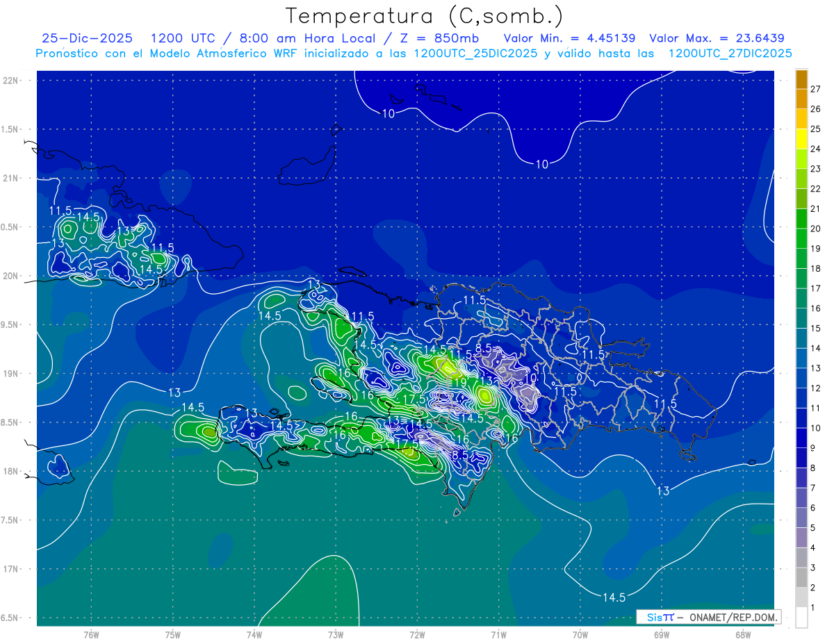Click the legend value "24"
The height and width of the screenshot is (644, 834).
[815, 149]
